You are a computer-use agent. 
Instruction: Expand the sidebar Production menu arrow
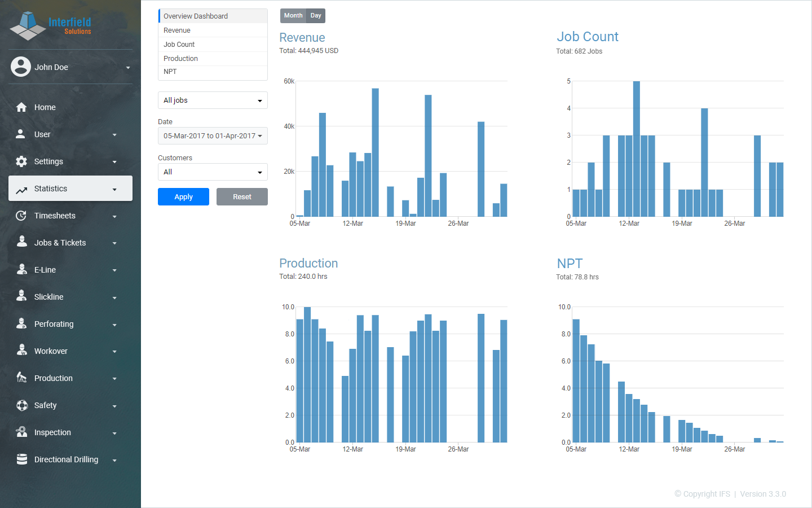114,379
